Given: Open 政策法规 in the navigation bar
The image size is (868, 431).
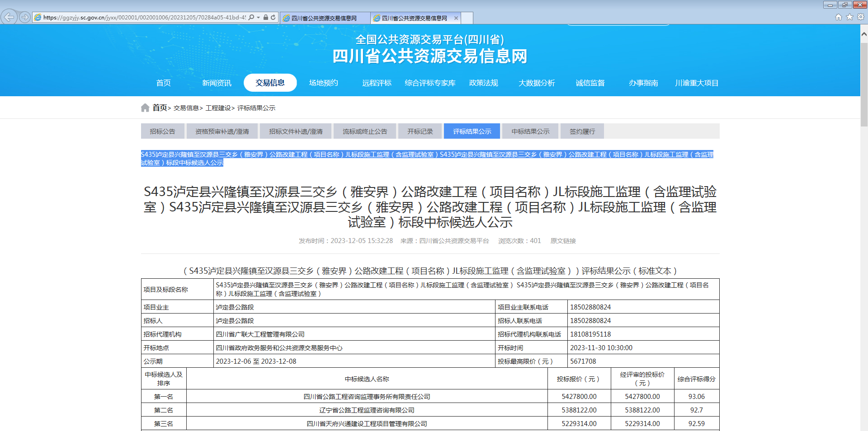Looking at the screenshot, I should point(483,83).
